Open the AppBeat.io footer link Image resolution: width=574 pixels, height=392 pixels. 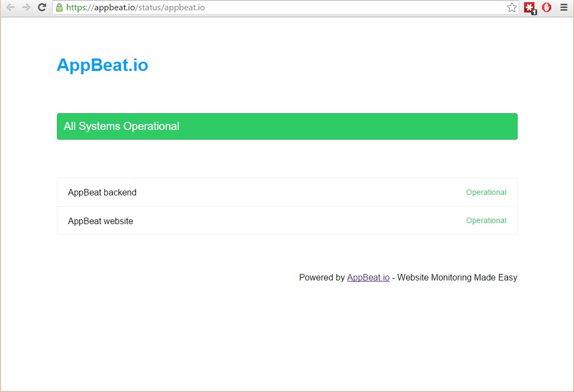[x=368, y=277]
